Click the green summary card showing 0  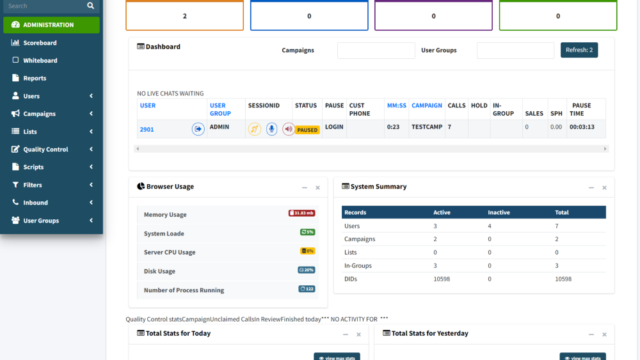558,16
